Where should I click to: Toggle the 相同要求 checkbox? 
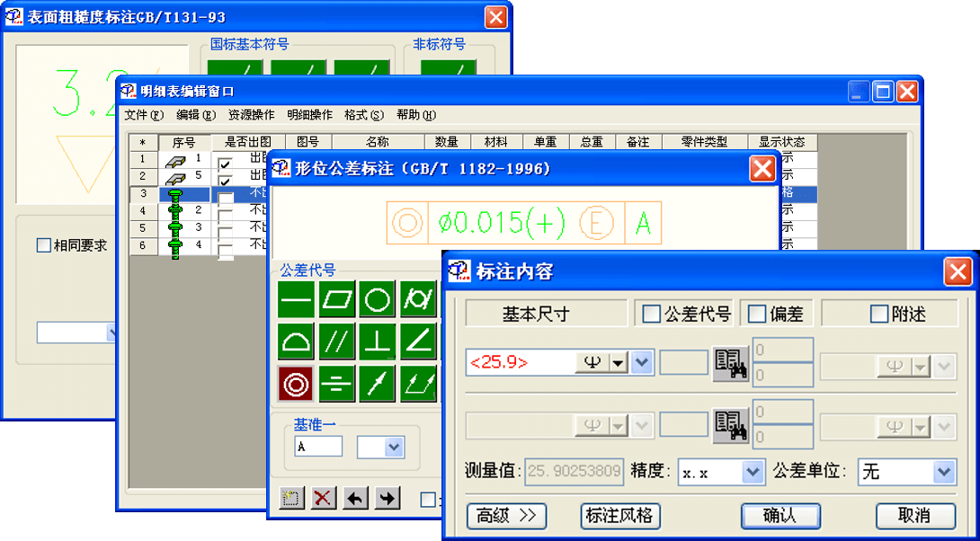44,245
